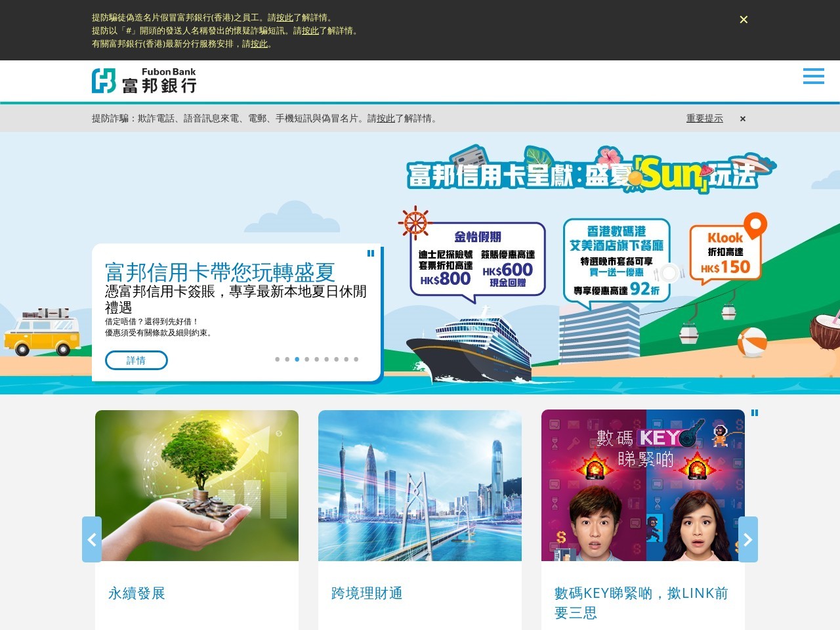Open the hamburger navigation menu
The image size is (840, 630).
pos(813,76)
